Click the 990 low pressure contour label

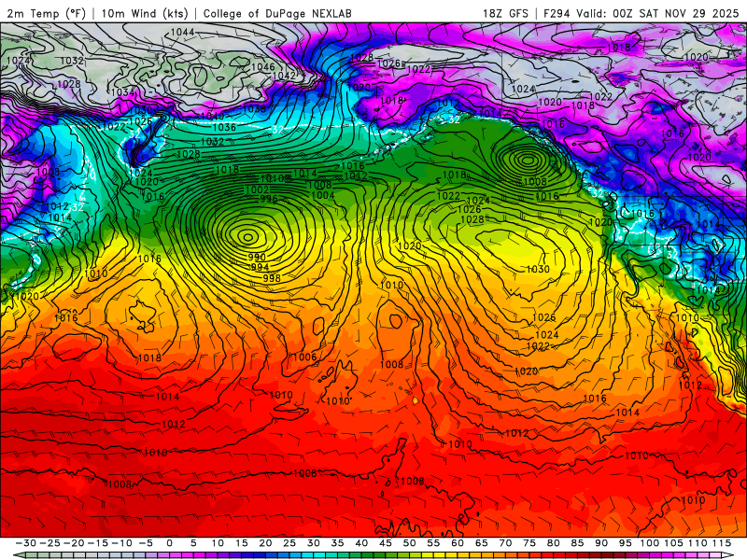(257, 257)
